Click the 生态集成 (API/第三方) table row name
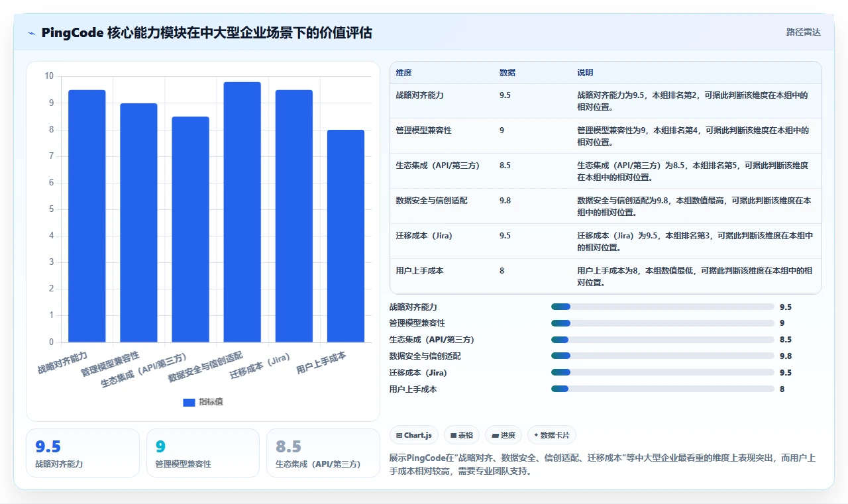This screenshot has width=848, height=504. tap(439, 166)
